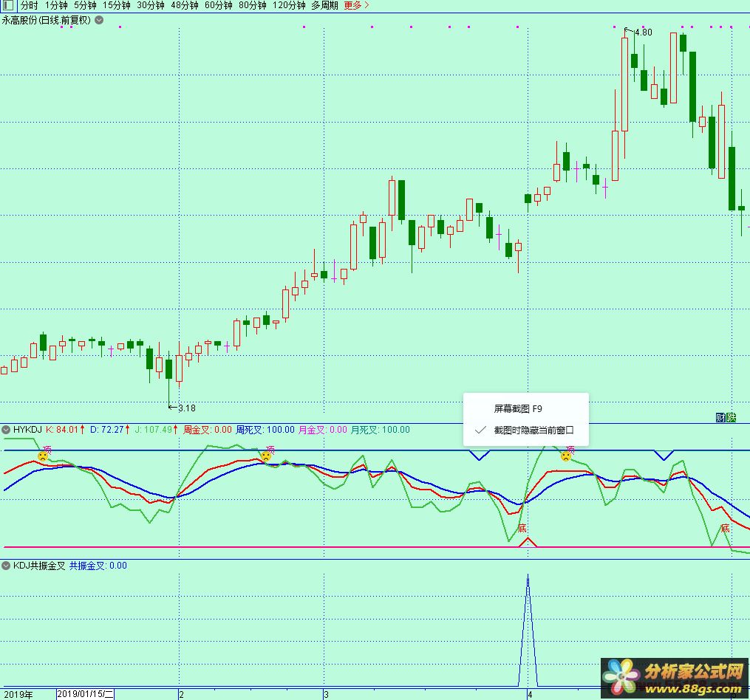Expand the HYKDJ indicator menu arrow
This screenshot has width=750, height=700.
coord(6,430)
